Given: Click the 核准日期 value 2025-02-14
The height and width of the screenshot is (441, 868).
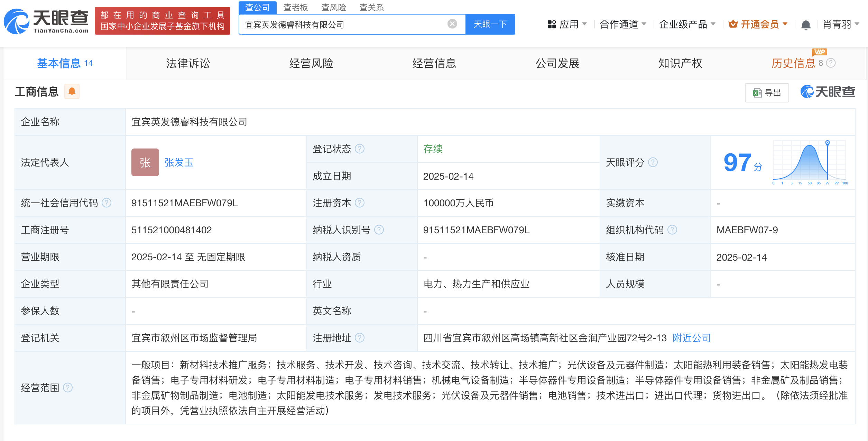Looking at the screenshot, I should coord(742,257).
